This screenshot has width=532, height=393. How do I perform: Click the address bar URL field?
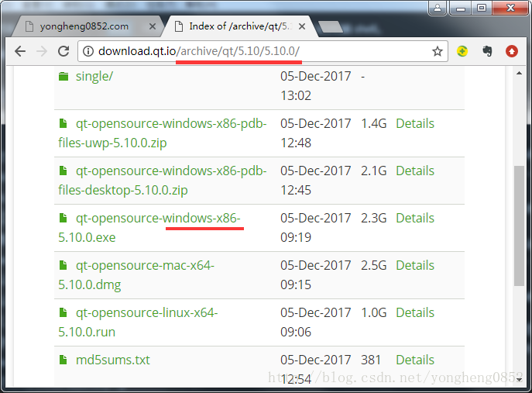point(263,51)
